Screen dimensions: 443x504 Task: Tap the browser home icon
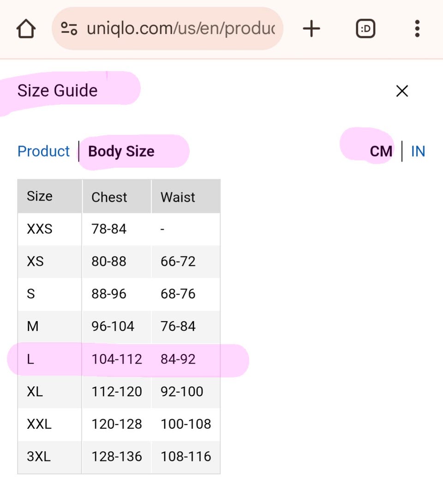pos(26,29)
